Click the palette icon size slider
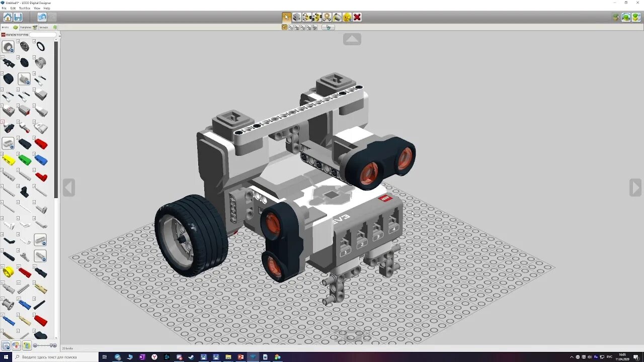This screenshot has height=362, width=644. [45, 345]
